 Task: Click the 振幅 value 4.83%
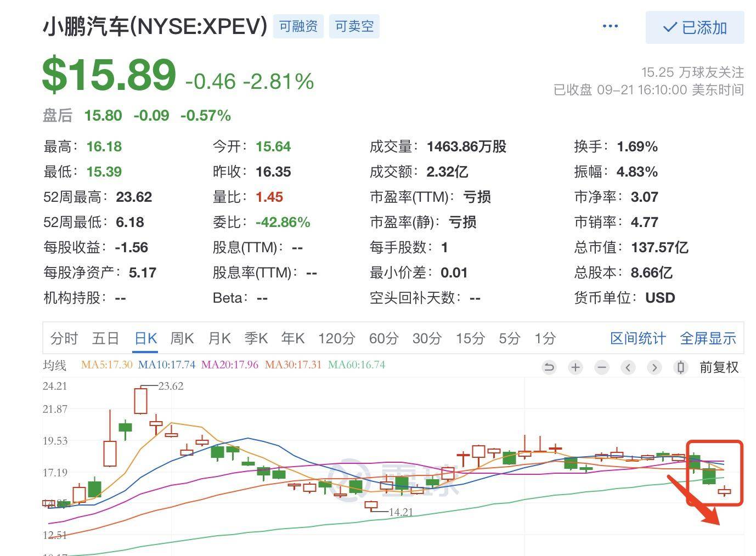(637, 172)
